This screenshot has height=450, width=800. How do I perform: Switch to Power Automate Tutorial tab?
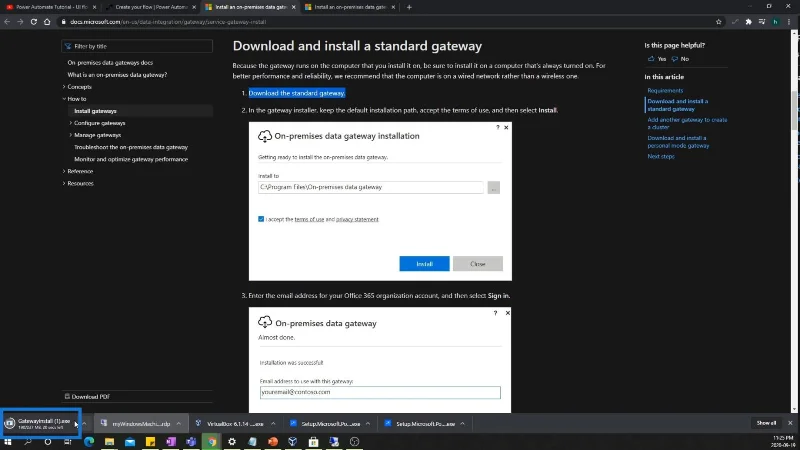point(51,7)
